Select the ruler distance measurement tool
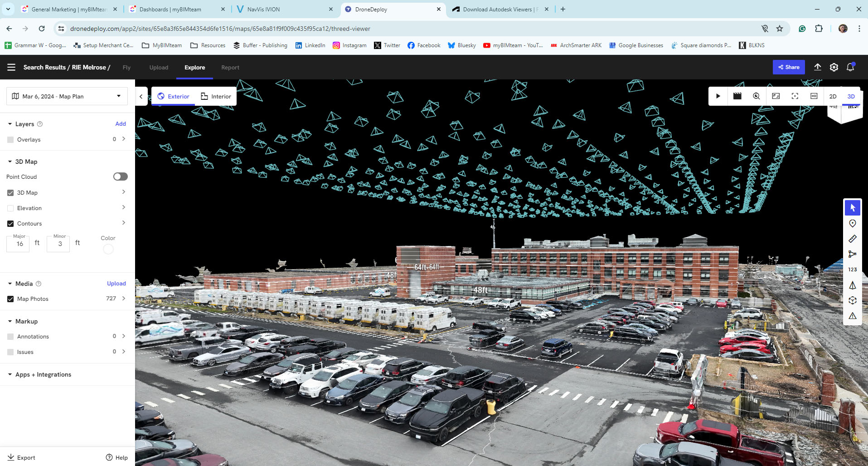 pos(852,239)
